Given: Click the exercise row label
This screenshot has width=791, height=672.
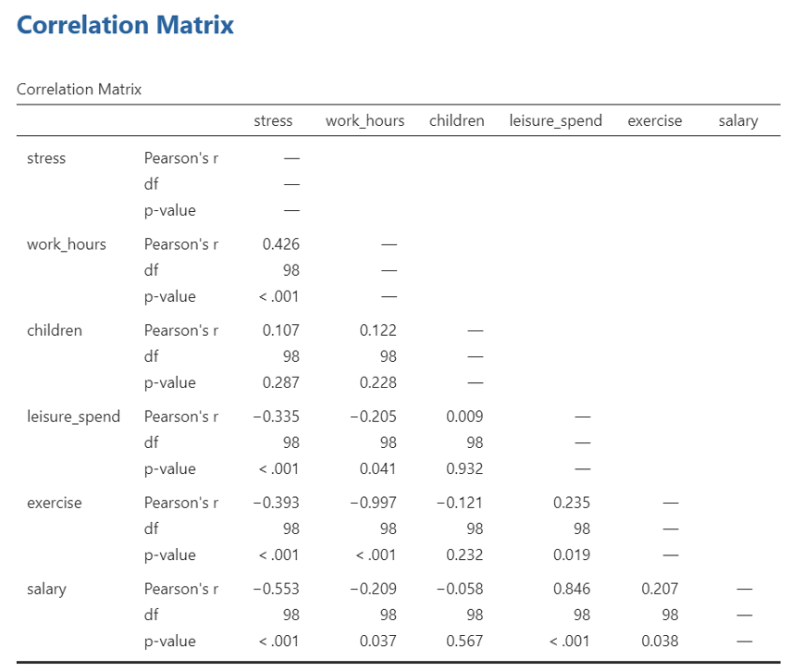Looking at the screenshot, I should pos(55,503).
